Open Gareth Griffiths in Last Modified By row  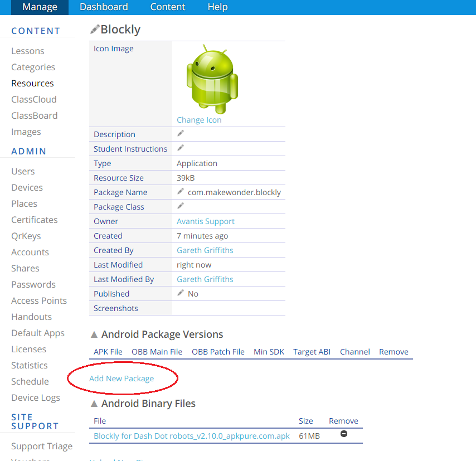205,279
